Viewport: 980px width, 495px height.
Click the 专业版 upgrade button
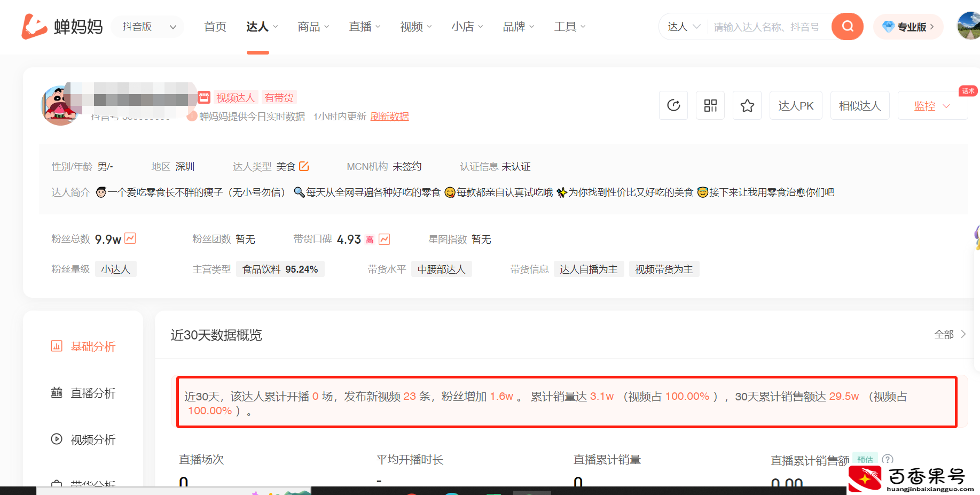(x=908, y=26)
